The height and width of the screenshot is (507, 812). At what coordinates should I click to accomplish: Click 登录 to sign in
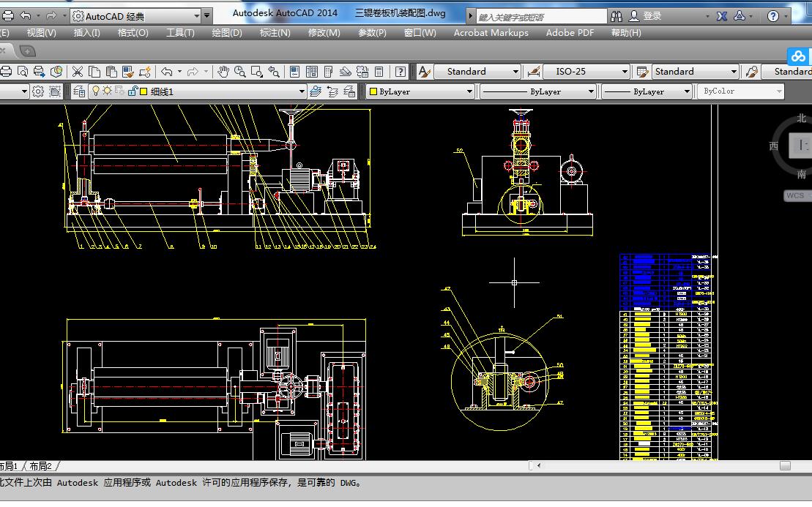coord(652,16)
